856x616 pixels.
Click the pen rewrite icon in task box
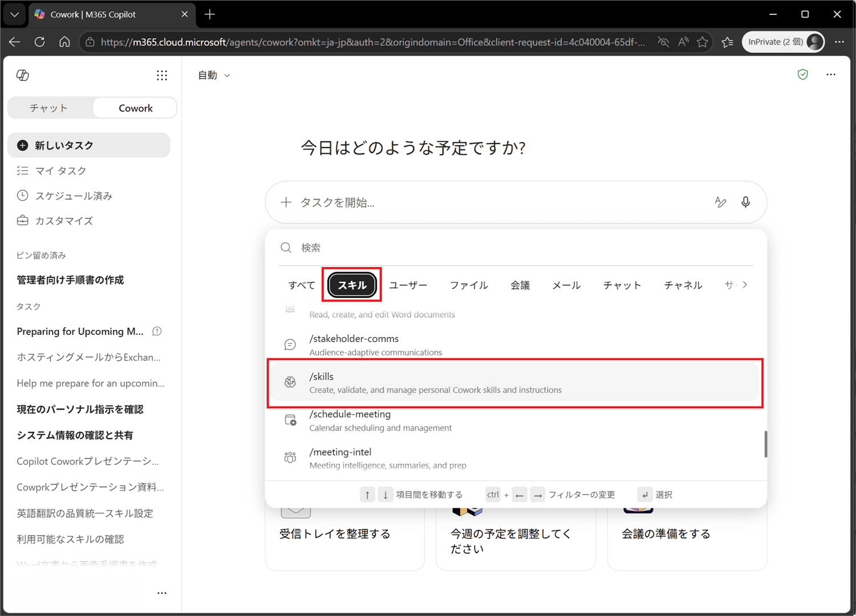pyautogui.click(x=721, y=202)
